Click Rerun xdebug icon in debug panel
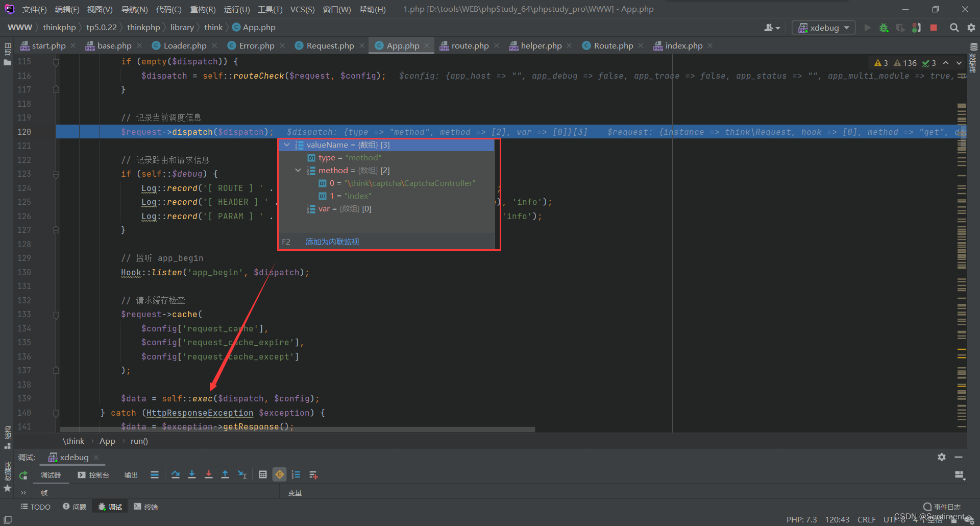This screenshot has height=526, width=980. click(x=23, y=475)
